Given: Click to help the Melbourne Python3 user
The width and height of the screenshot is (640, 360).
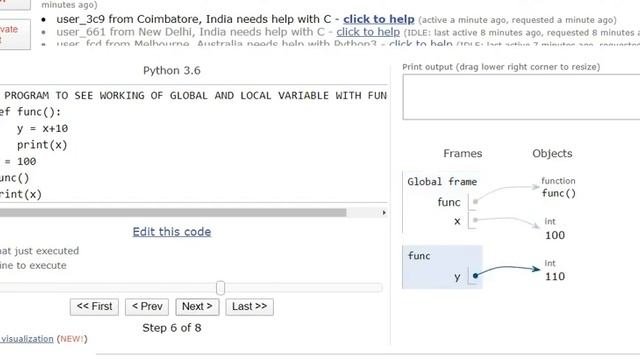Looking at the screenshot, I should (x=420, y=43).
